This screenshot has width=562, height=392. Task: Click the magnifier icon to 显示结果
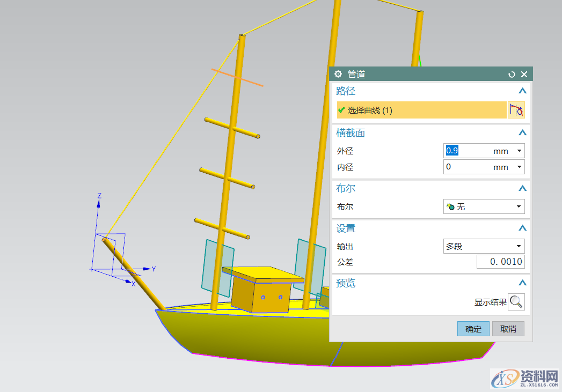tap(516, 302)
